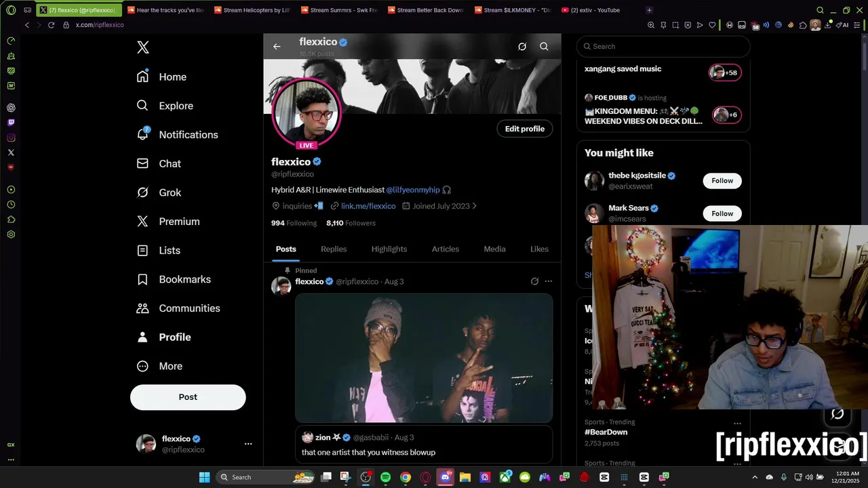868x488 pixels.
Task: Click address bar x.com/ripflexxico
Action: pos(100,25)
